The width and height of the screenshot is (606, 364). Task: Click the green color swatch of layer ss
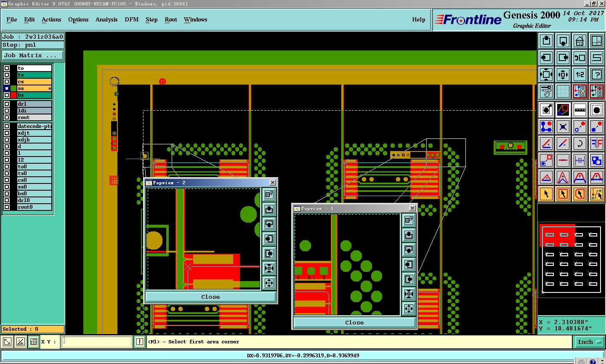click(13, 88)
